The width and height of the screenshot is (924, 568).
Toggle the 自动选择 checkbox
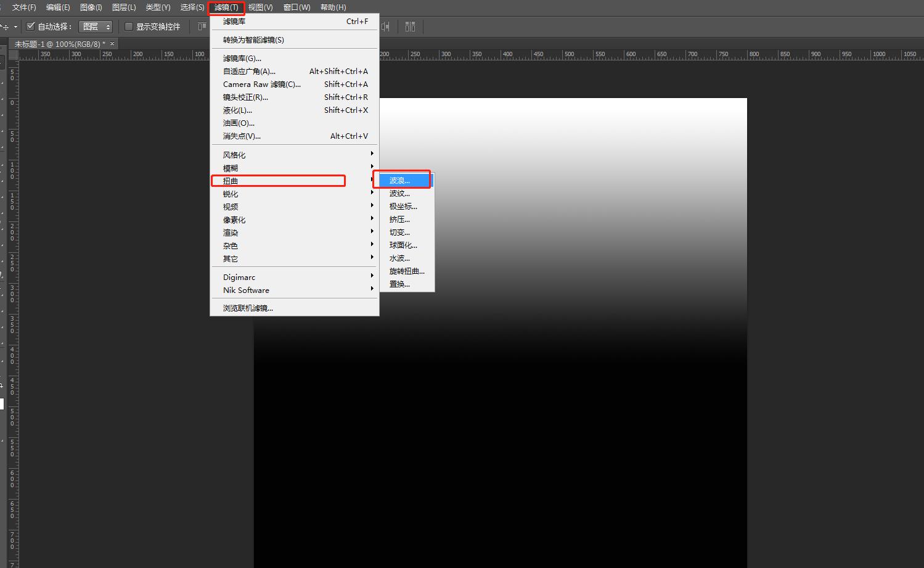pyautogui.click(x=31, y=27)
